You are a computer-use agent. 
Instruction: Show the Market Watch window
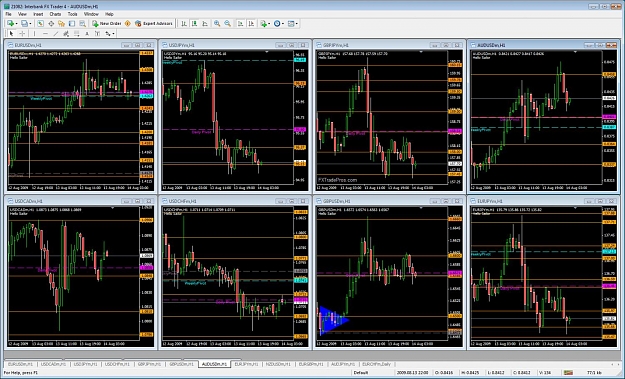click(x=40, y=24)
